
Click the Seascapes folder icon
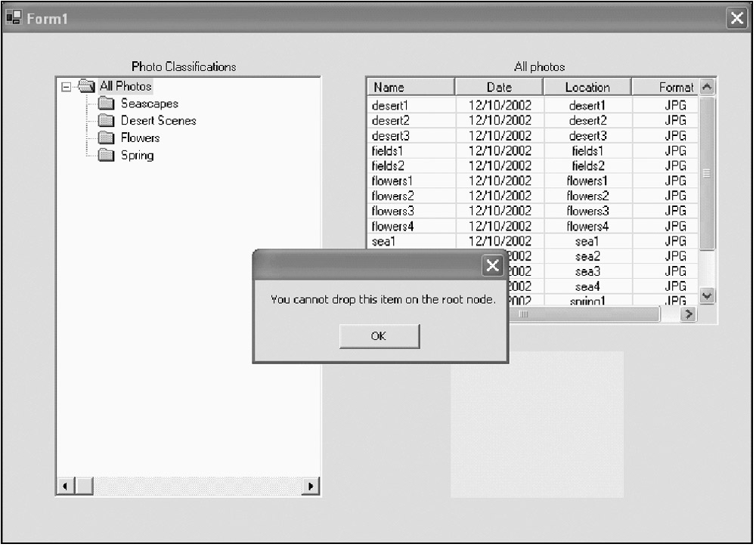(107, 104)
